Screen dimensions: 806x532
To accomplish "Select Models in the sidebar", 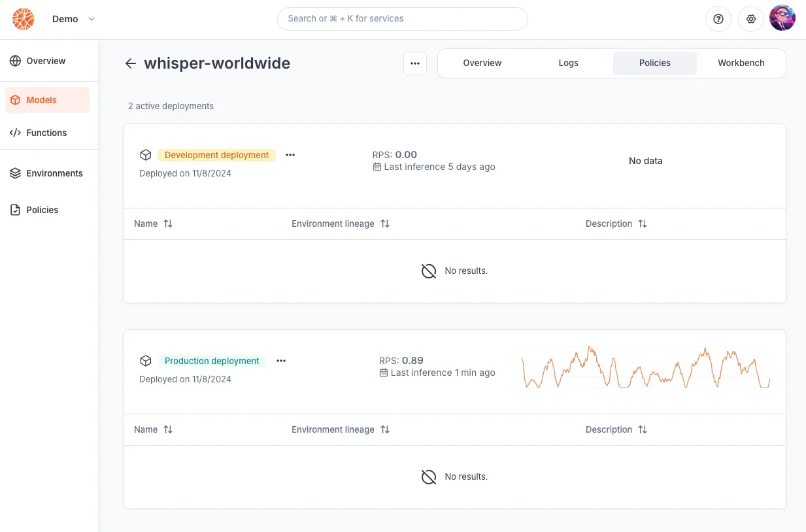I will pos(47,100).
